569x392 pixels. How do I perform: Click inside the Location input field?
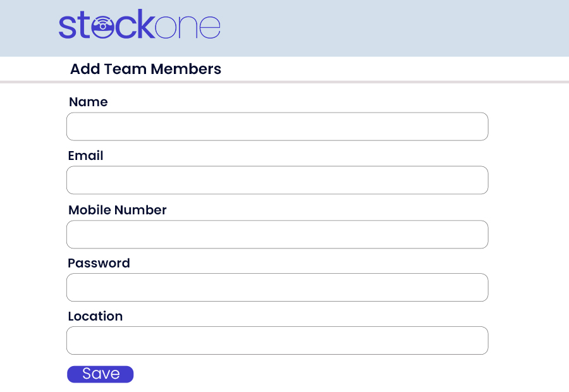(x=277, y=340)
